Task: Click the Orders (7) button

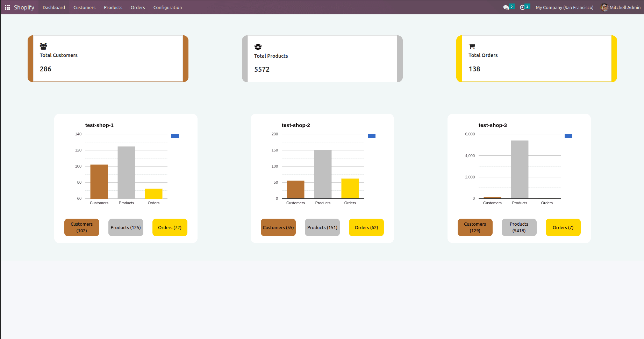Action: click(x=563, y=227)
